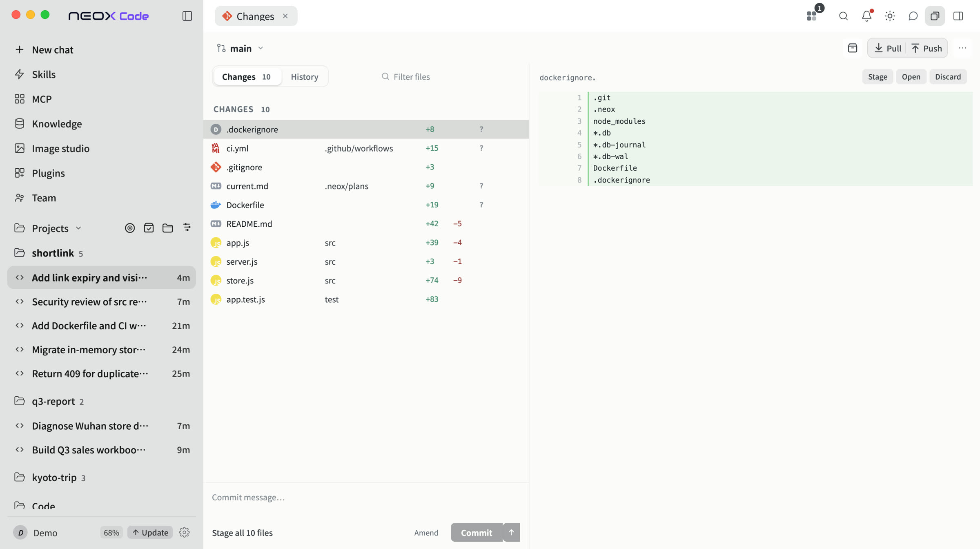Expand the kyoto-trip project folder
980x549 pixels.
pos(101,477)
